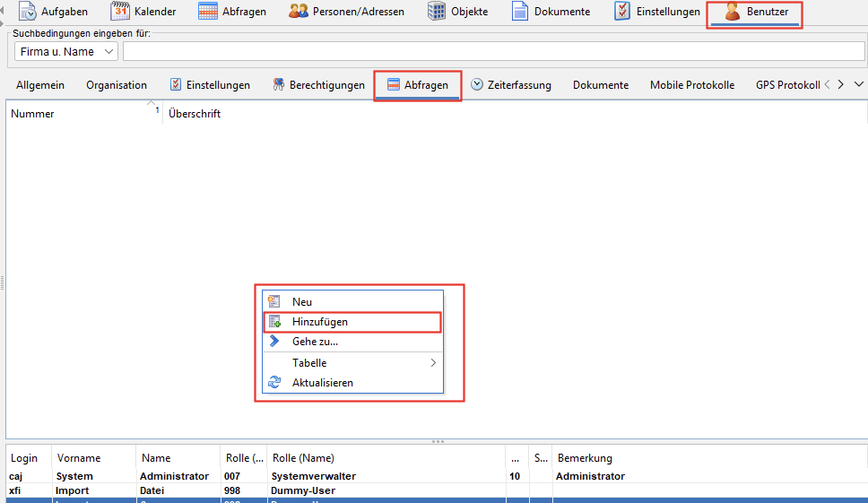The image size is (868, 503).
Task: Open the Organisation tab
Action: (117, 85)
